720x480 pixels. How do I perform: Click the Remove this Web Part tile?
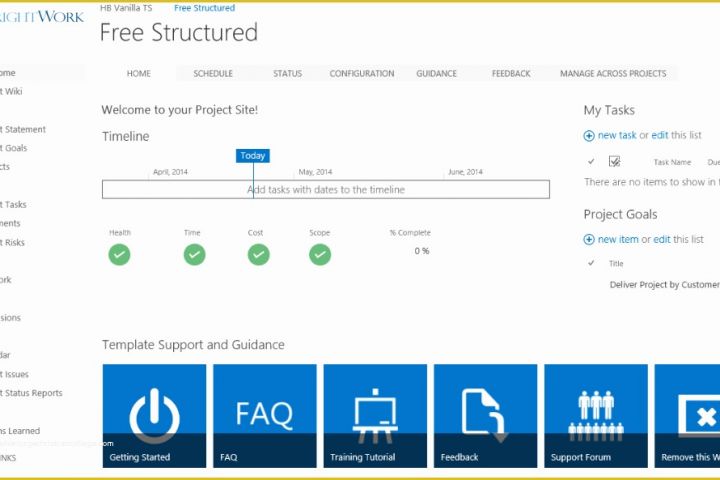pos(687,416)
